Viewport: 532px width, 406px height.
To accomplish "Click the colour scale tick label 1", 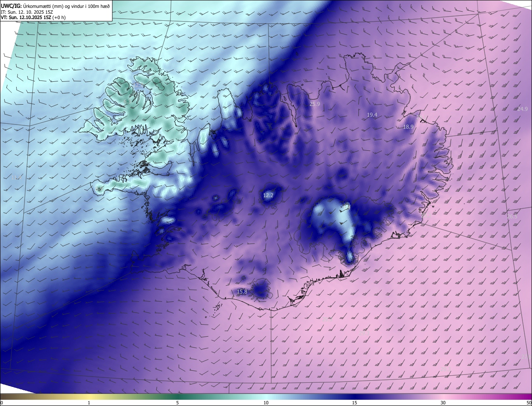I will coord(89,403).
